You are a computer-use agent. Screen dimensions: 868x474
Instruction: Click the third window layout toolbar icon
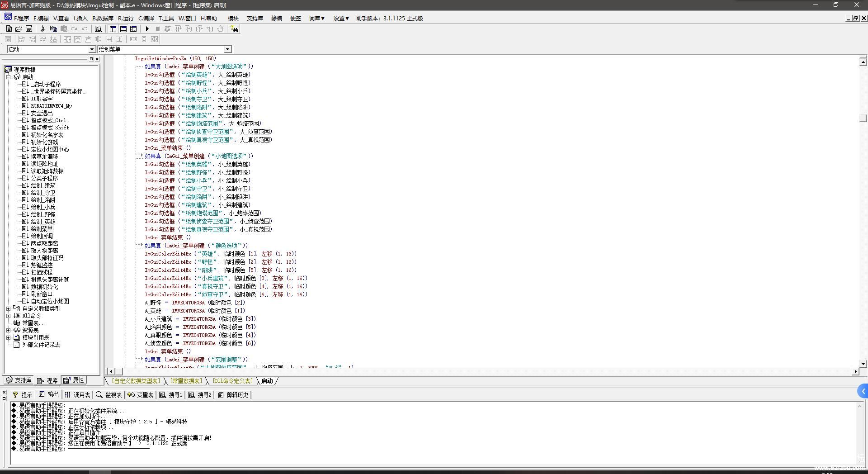[133, 28]
